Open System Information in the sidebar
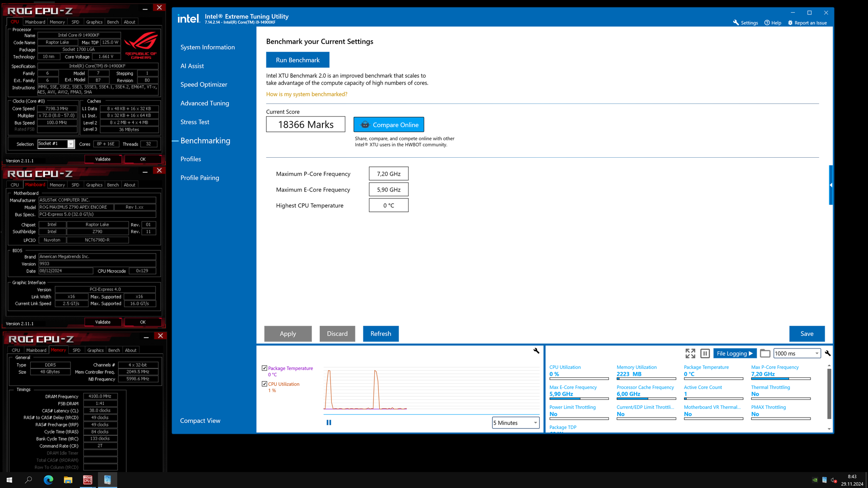 point(208,47)
